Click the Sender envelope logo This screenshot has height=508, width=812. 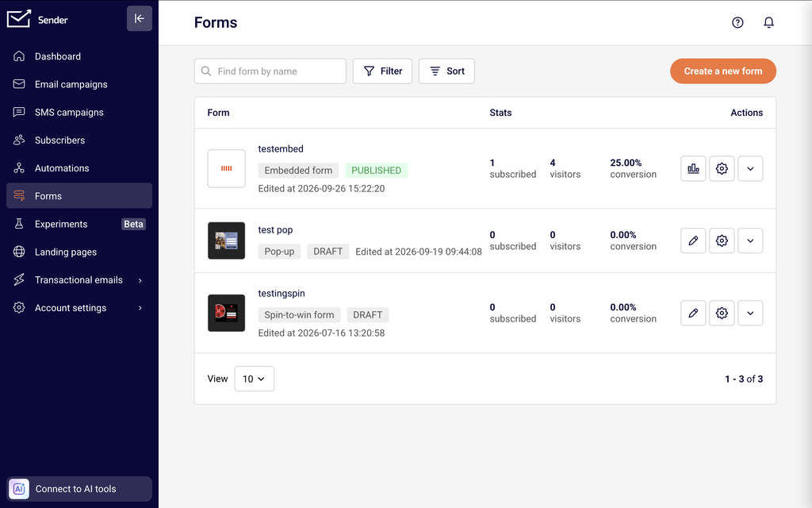19,19
